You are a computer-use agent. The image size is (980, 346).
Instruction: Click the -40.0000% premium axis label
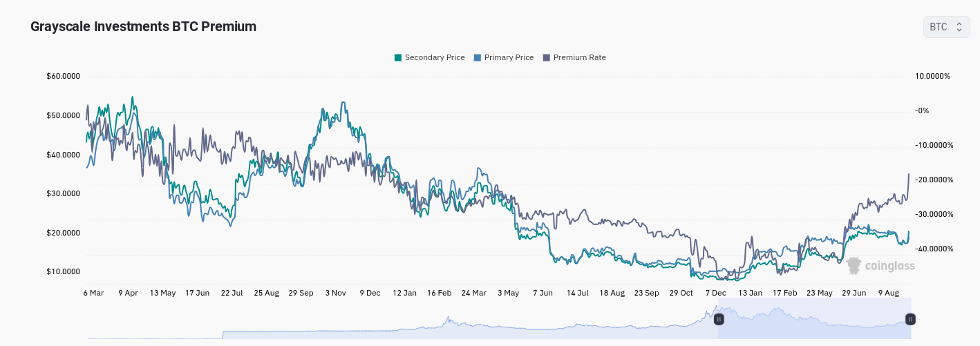point(933,249)
